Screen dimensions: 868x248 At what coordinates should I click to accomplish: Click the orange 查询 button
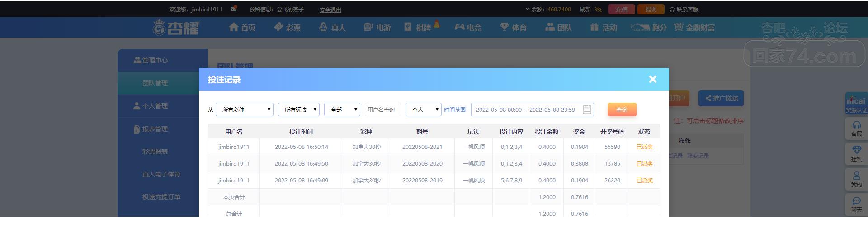pos(622,110)
